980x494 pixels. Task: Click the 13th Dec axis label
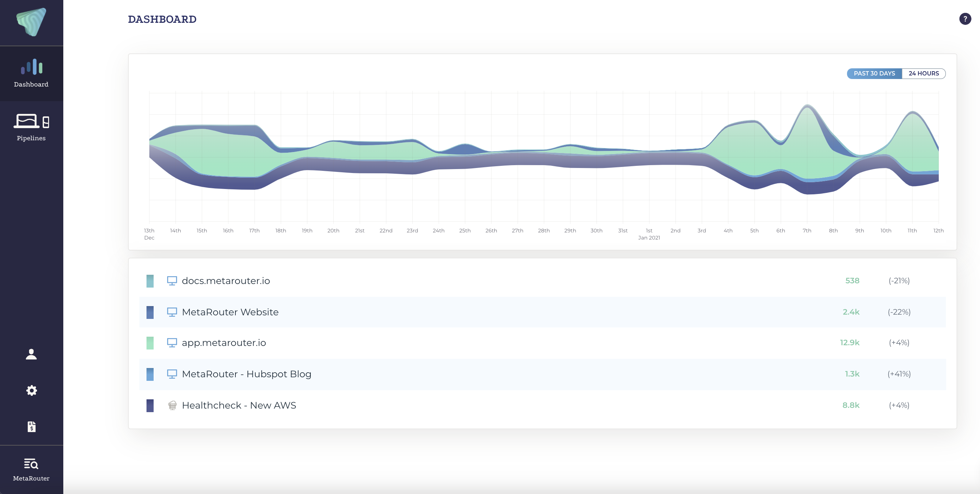(x=149, y=234)
